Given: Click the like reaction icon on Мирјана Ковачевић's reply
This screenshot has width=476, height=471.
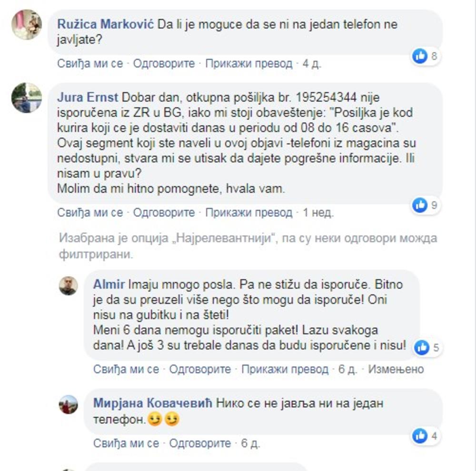Looking at the screenshot, I should [x=420, y=436].
